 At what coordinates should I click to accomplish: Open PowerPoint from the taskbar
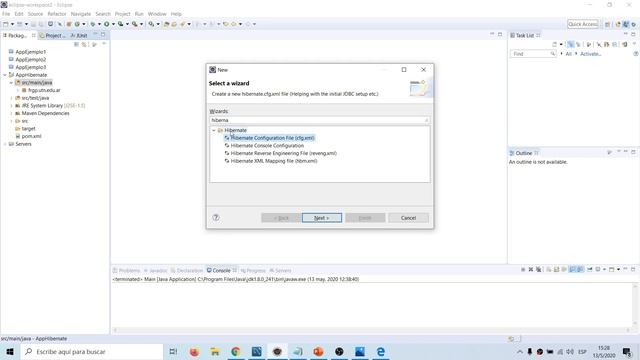click(318, 351)
